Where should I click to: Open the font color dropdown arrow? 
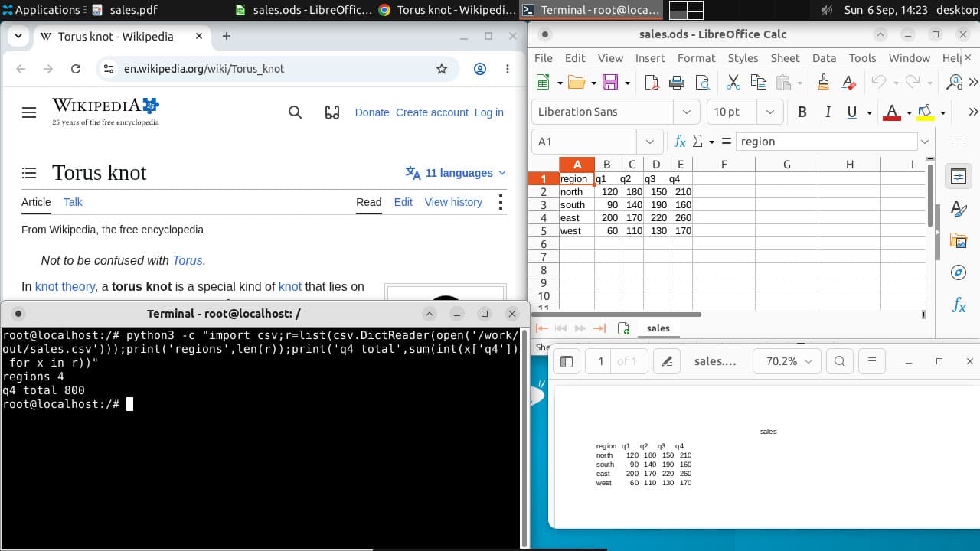(x=909, y=112)
